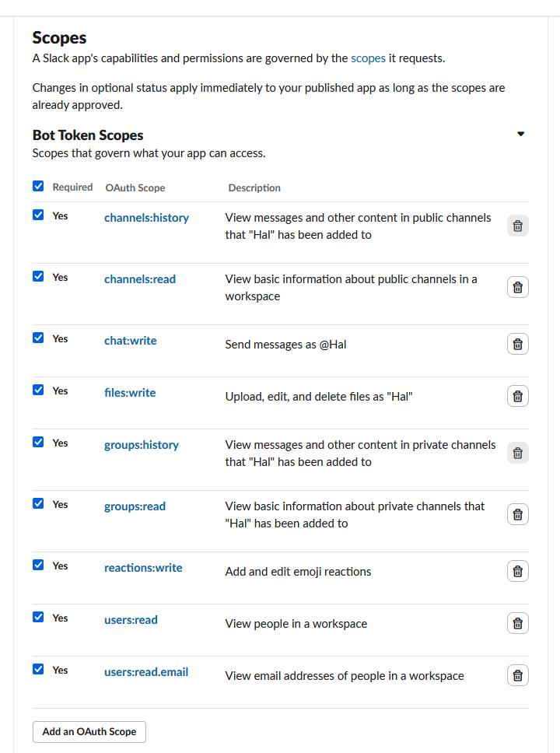Screen dimensions: 560x753
Task: Toggle required checkbox for reactions:write
Action: pyautogui.click(x=38, y=565)
